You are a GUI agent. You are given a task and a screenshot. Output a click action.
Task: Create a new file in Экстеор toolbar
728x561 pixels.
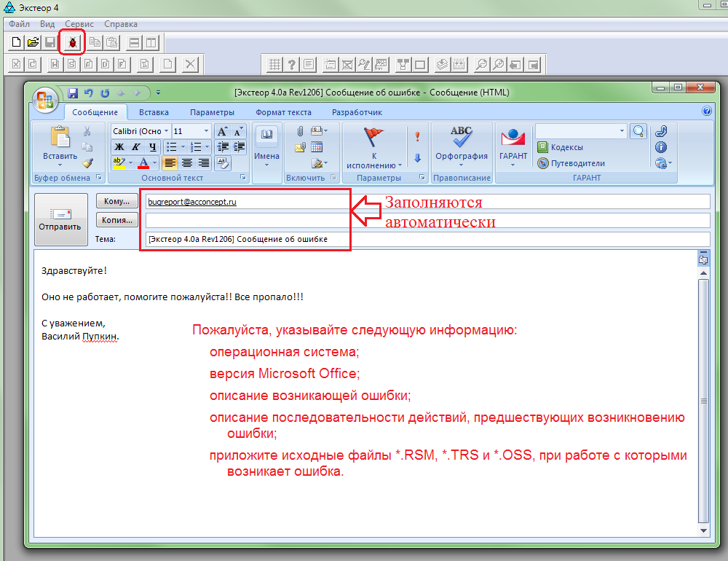pyautogui.click(x=16, y=43)
